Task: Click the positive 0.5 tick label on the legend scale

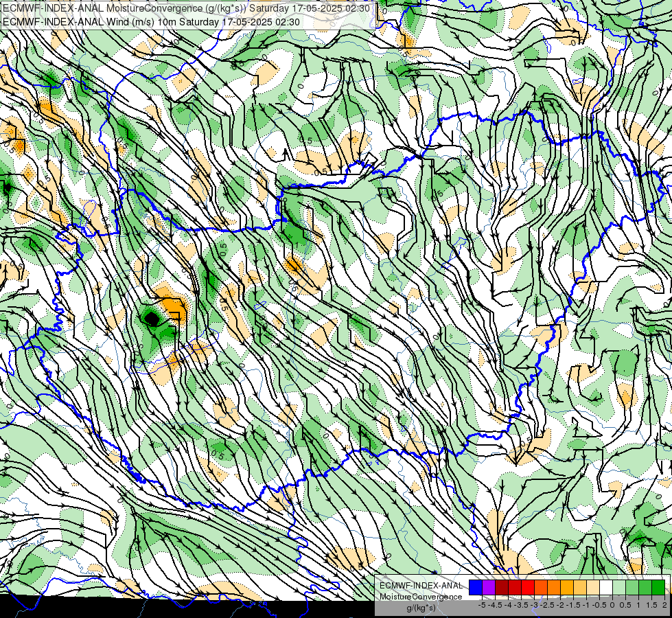Action: coord(625,605)
